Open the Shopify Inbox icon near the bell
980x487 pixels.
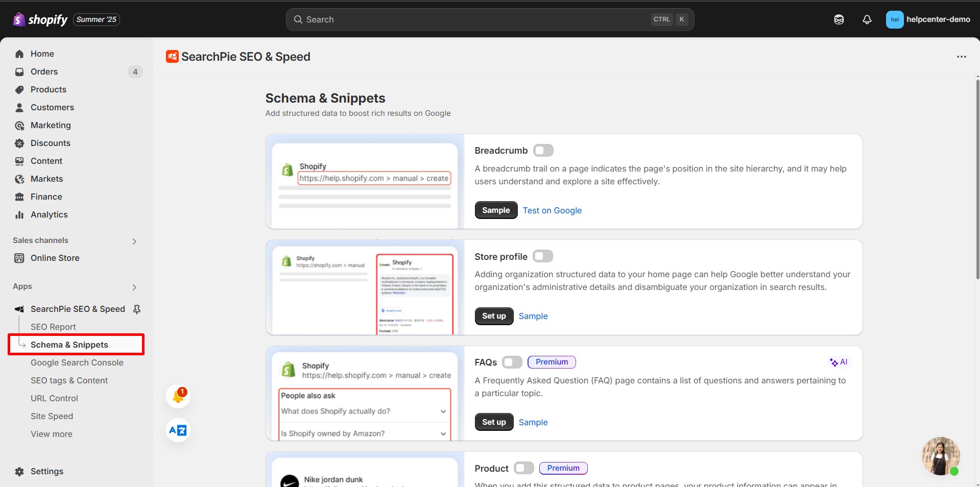(839, 19)
